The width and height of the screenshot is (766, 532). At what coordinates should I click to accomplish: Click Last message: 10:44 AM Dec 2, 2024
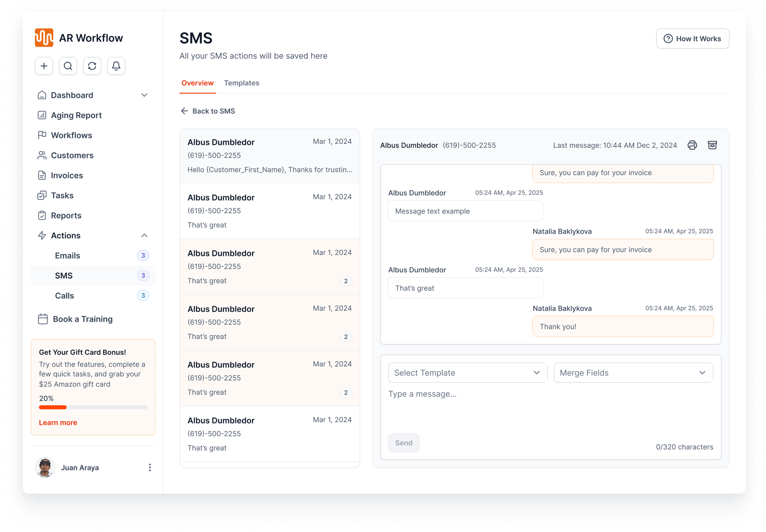pos(615,145)
